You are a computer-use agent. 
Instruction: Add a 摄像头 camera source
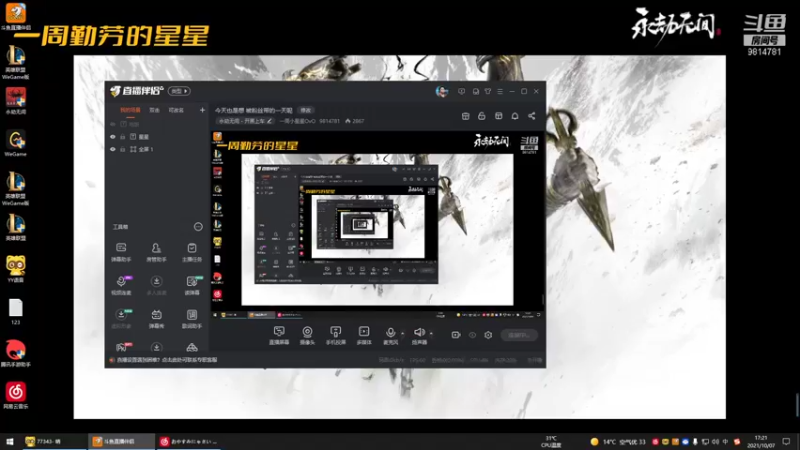[307, 335]
